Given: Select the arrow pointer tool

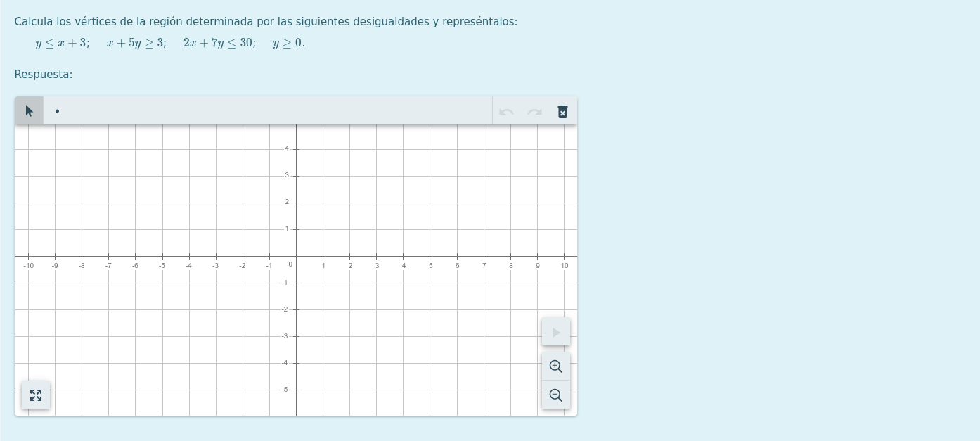Looking at the screenshot, I should click(x=29, y=111).
